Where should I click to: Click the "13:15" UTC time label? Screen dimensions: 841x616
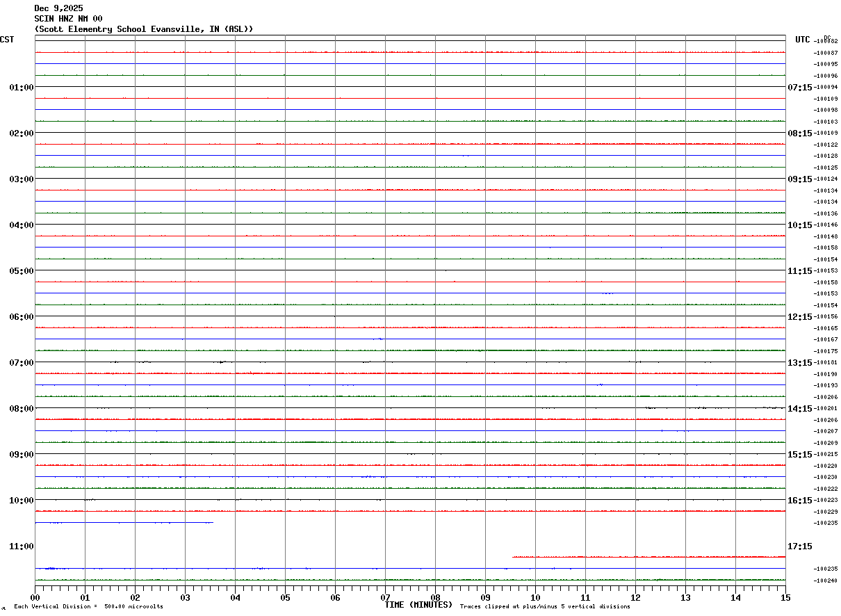pyautogui.click(x=800, y=363)
